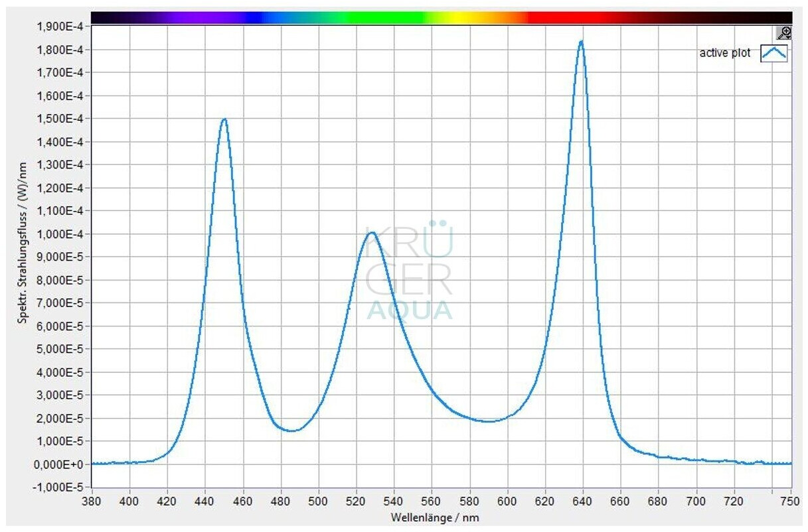Select the blue peak near 450 nm
The width and height of the screenshot is (808, 532).
click(x=224, y=119)
